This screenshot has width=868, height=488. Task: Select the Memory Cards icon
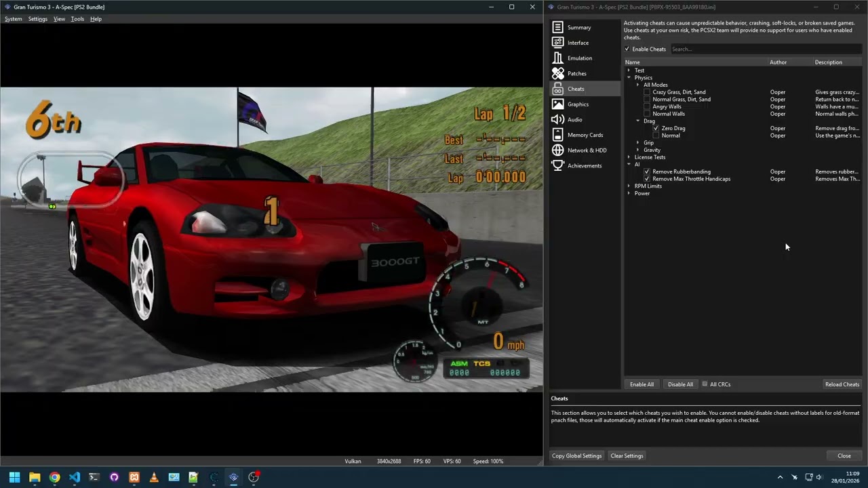557,135
